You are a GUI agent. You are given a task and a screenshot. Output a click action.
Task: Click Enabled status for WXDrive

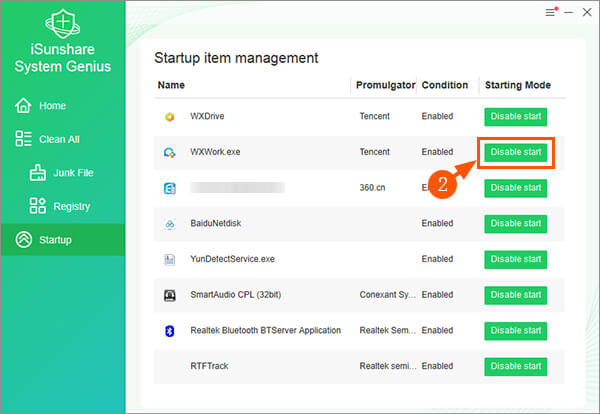point(437,116)
